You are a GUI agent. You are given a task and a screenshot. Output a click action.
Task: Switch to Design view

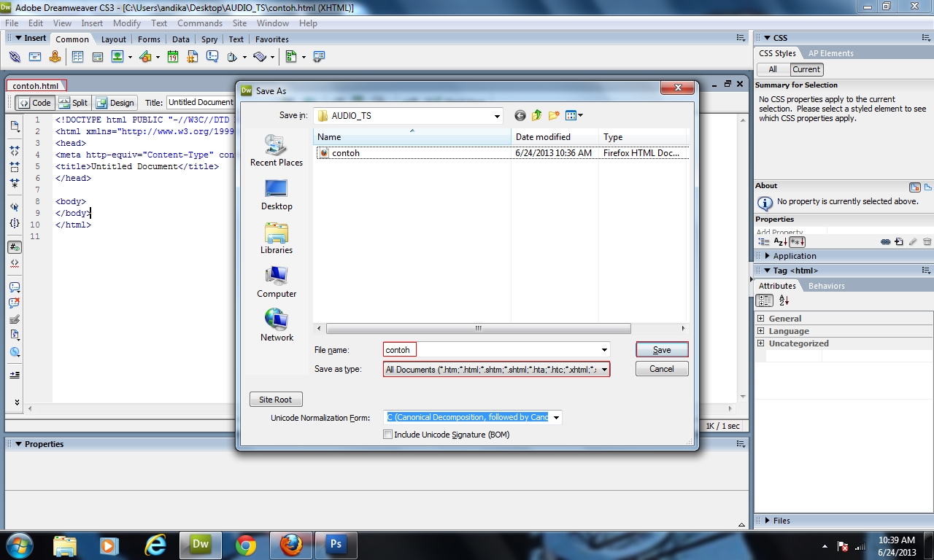coord(115,103)
